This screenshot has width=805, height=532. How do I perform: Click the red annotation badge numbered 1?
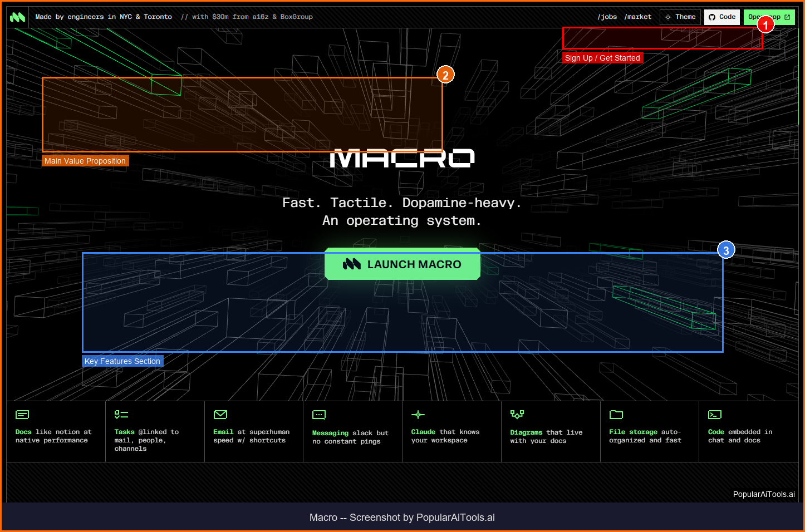pyautogui.click(x=765, y=25)
